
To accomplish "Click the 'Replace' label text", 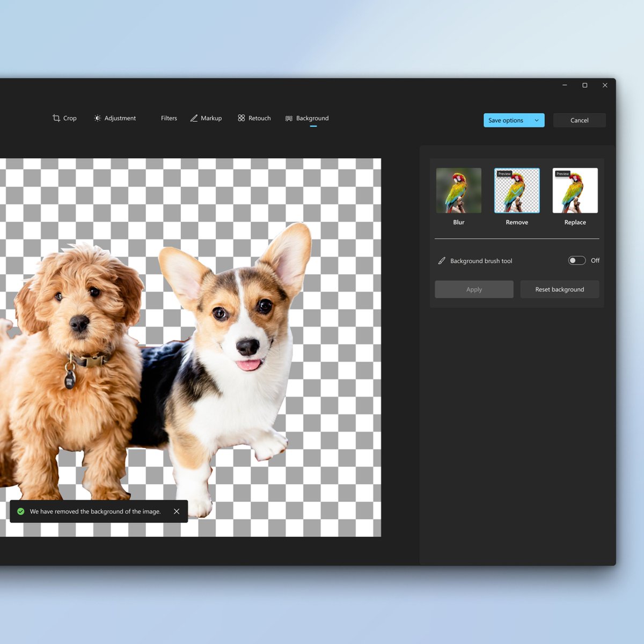I will [575, 222].
